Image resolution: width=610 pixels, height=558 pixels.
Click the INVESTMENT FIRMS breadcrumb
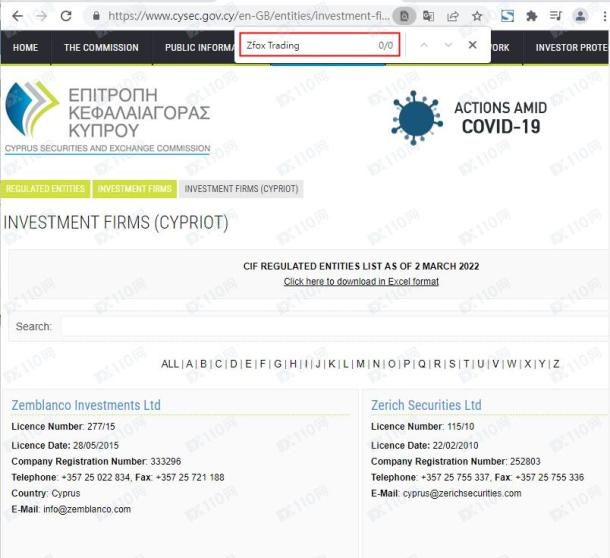tap(135, 189)
